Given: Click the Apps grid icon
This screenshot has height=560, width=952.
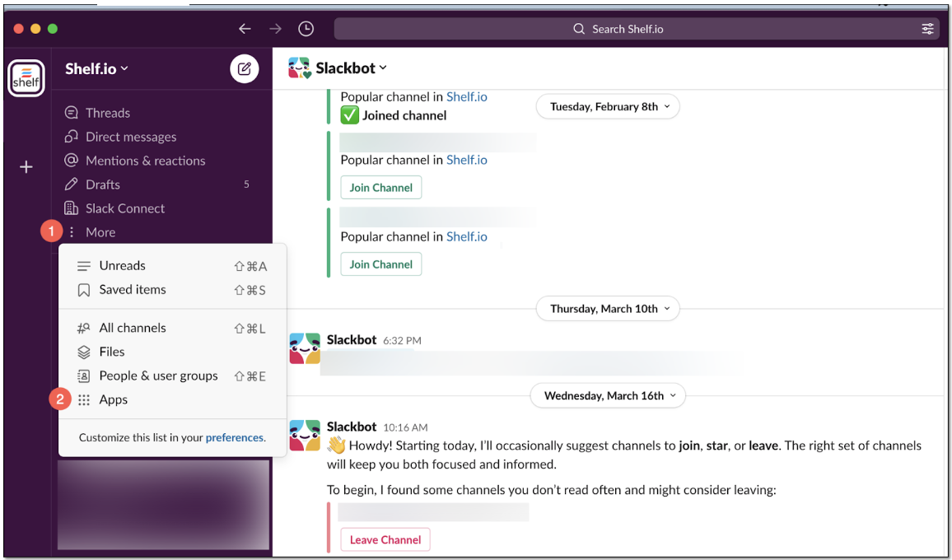Looking at the screenshot, I should click(x=84, y=399).
